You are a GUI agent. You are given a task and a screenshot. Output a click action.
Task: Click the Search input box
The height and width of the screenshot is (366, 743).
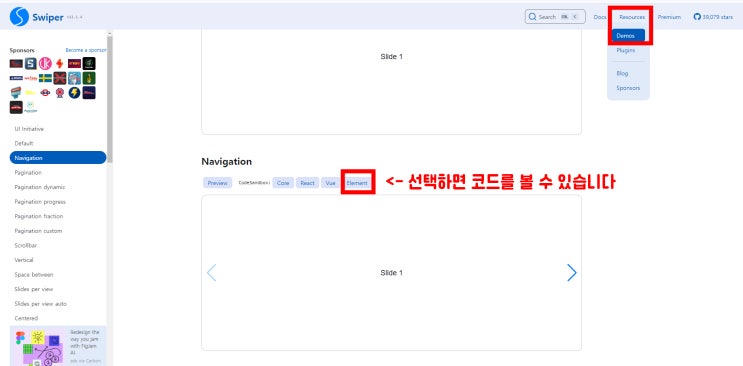[x=555, y=17]
